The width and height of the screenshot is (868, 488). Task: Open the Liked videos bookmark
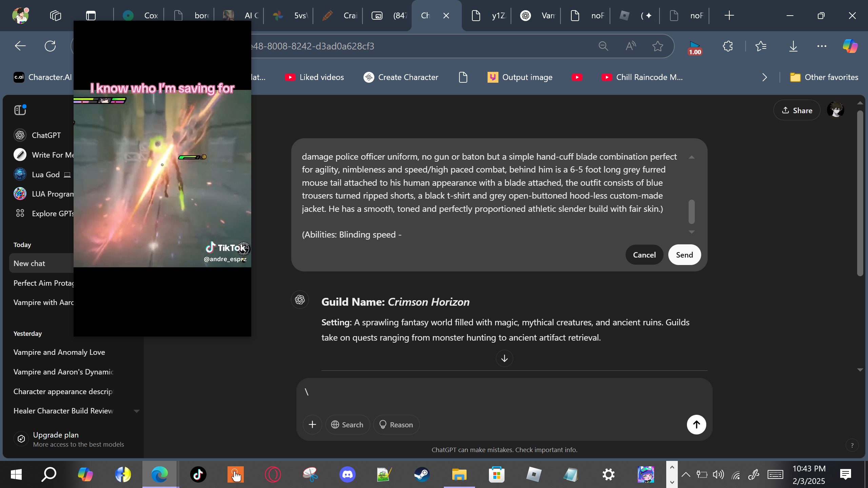(x=314, y=77)
